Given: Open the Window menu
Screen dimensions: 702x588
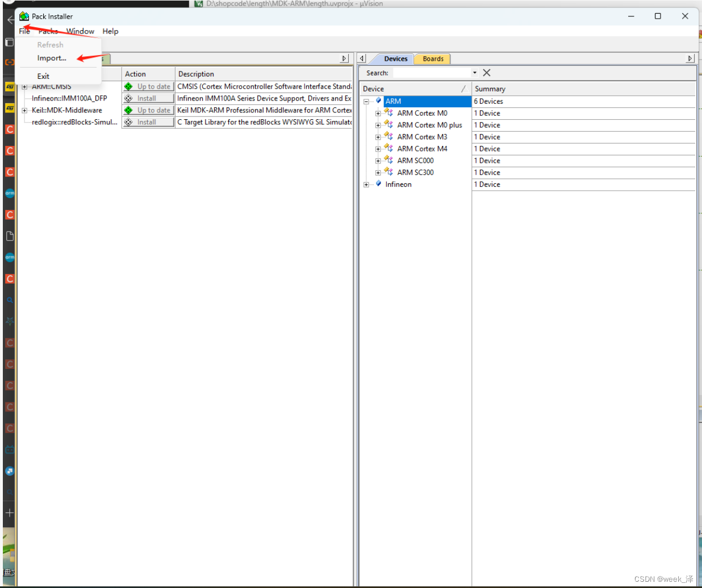Looking at the screenshot, I should pyautogui.click(x=80, y=31).
